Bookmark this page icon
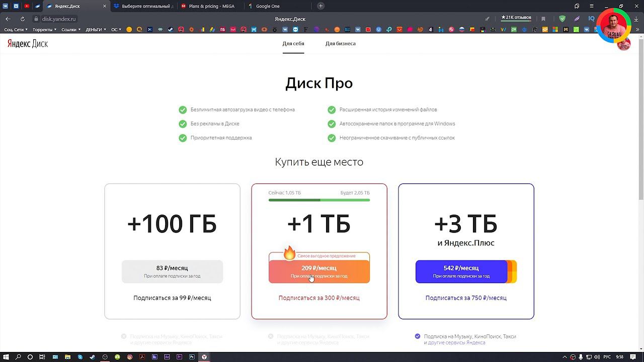The height and width of the screenshot is (362, 644). (x=543, y=19)
